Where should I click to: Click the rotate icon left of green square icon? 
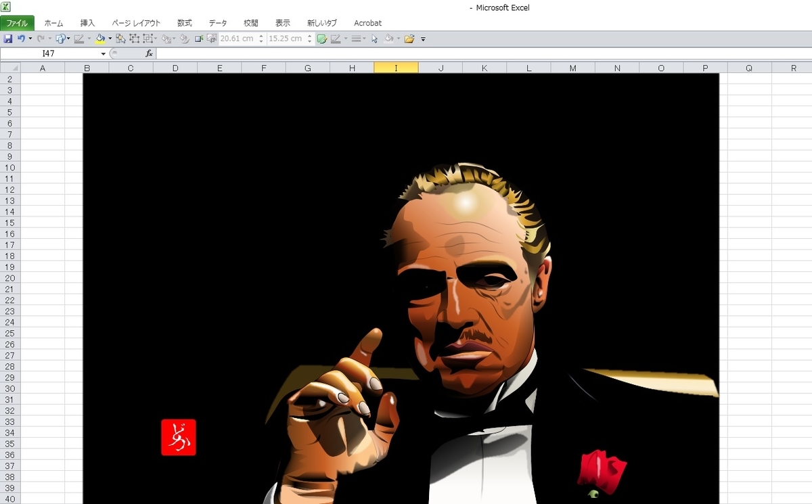(184, 39)
